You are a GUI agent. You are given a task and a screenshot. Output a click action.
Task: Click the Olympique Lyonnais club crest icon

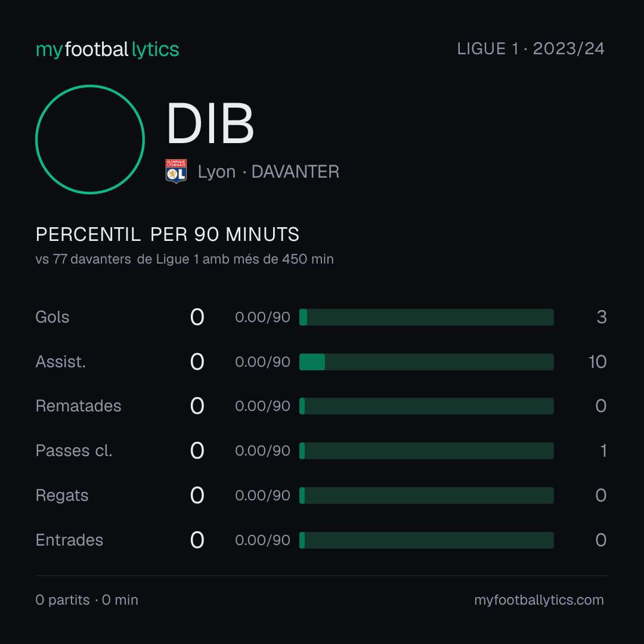176,171
